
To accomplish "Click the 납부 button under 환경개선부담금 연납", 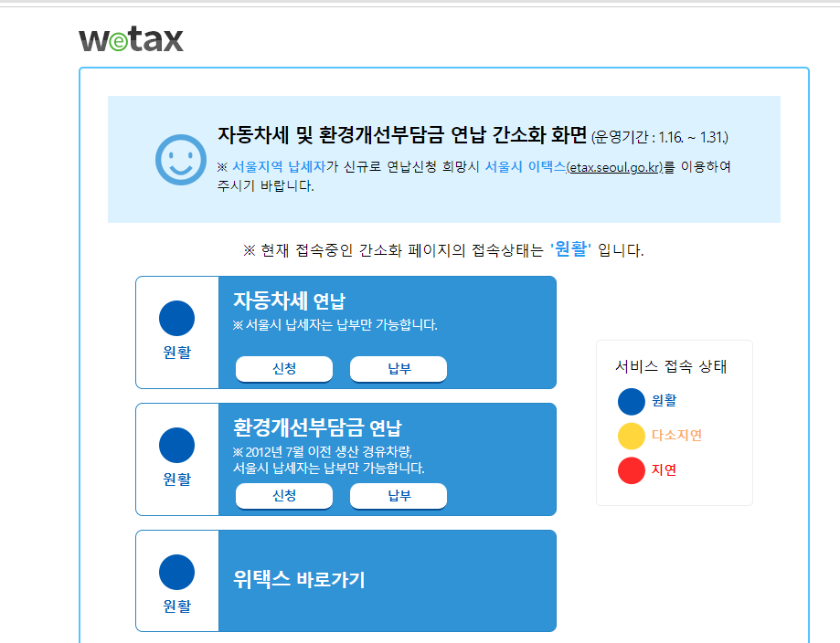I will [x=398, y=496].
